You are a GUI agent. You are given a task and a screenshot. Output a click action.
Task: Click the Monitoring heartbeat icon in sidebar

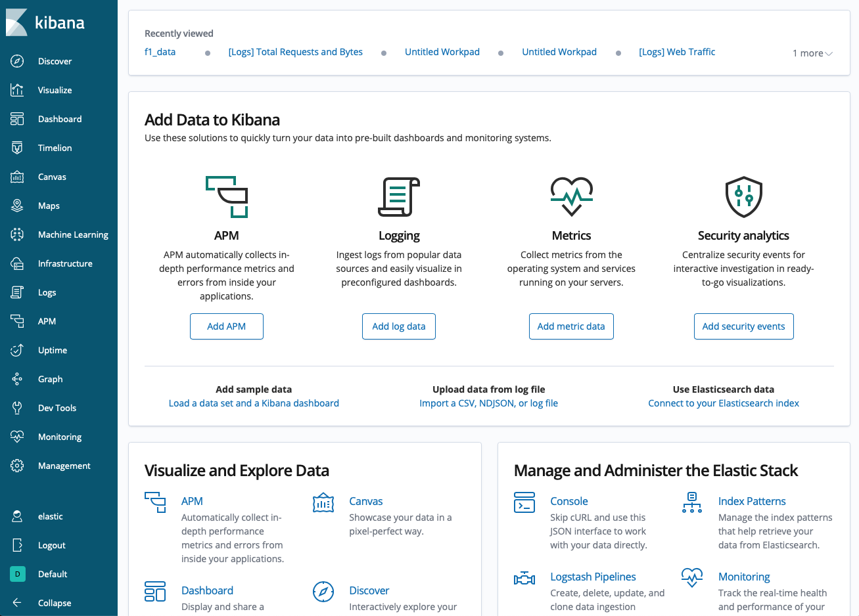[x=17, y=437]
